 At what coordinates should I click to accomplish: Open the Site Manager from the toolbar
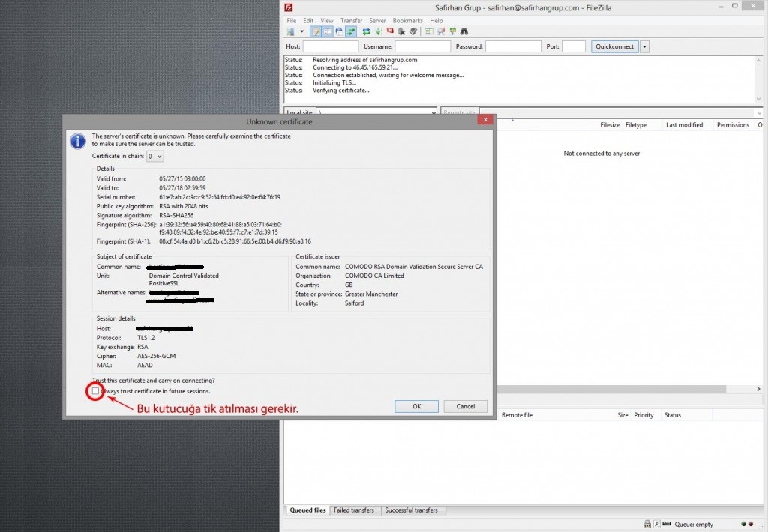(x=291, y=31)
